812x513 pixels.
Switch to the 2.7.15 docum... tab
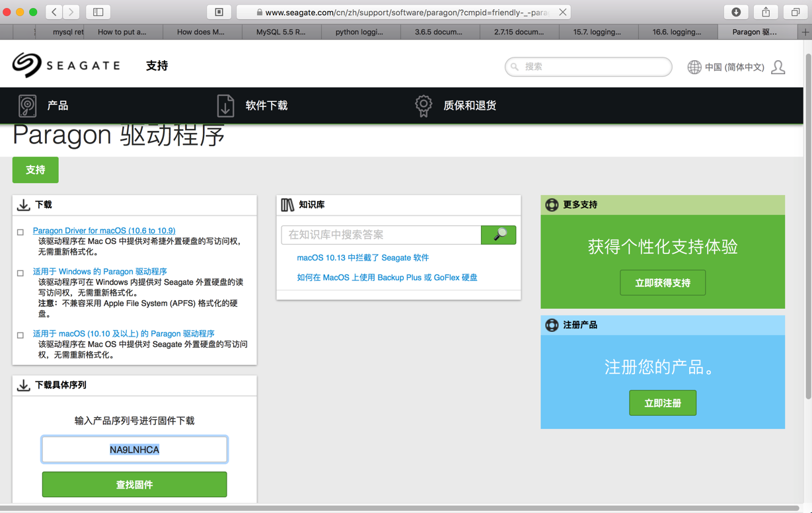pos(519,32)
